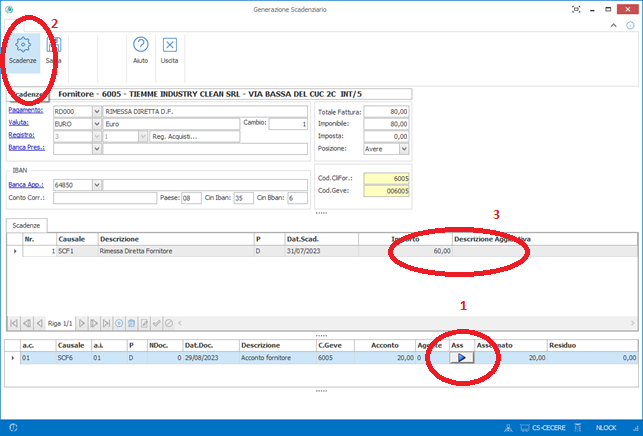Click the Scadenze gear toolbar icon
Image resolution: width=643 pixels, height=436 pixels.
(x=23, y=45)
